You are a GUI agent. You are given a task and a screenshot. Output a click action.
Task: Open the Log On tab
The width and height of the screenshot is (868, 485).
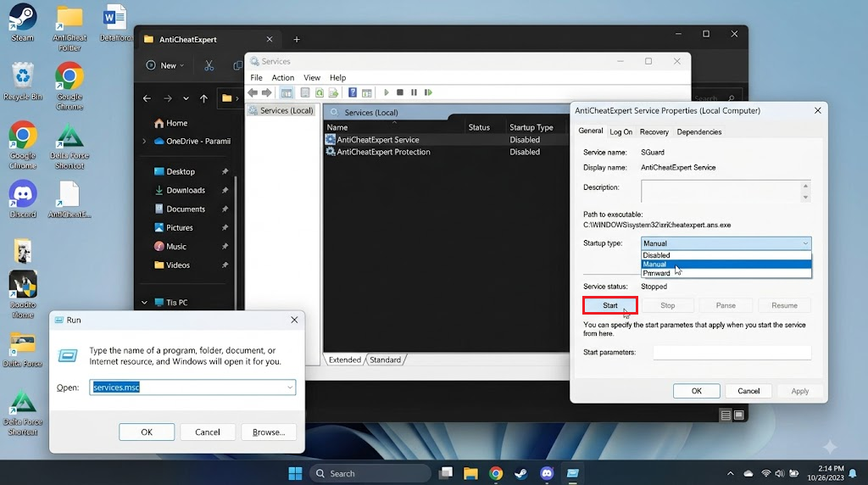coord(620,131)
